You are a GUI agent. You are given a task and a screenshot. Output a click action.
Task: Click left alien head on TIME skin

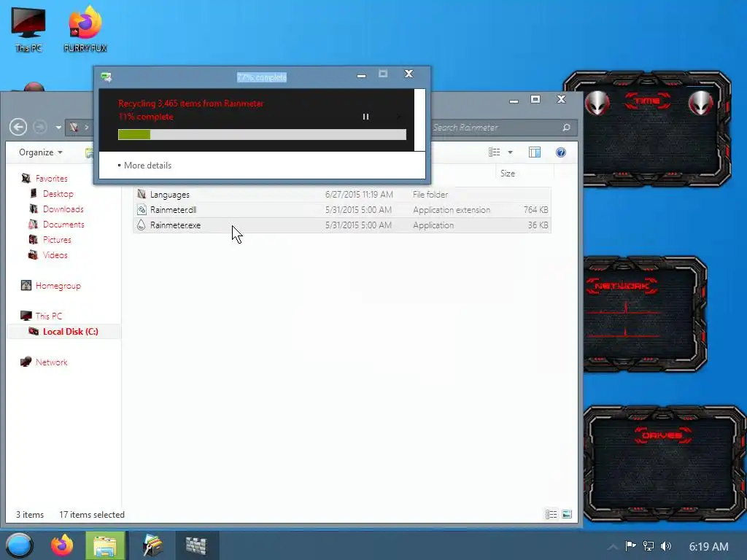(597, 102)
